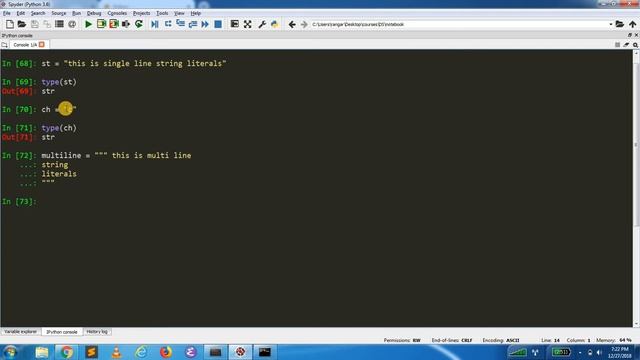
Task: Click the interrupt kernel square icon
Action: (x=617, y=45)
